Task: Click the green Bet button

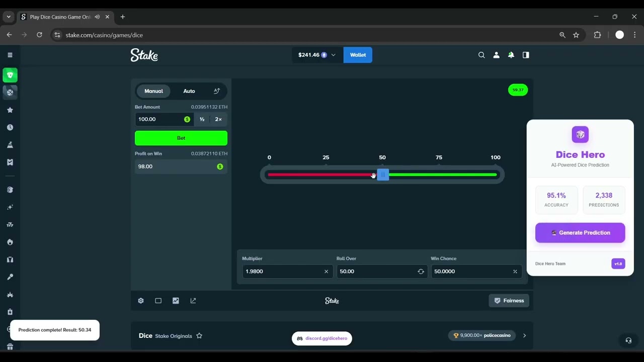Action: (181, 138)
